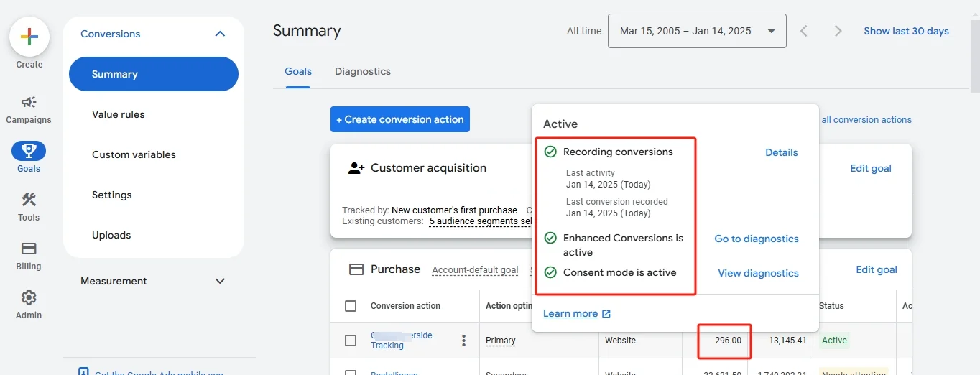Click Go to diagnostics link

coord(757,239)
